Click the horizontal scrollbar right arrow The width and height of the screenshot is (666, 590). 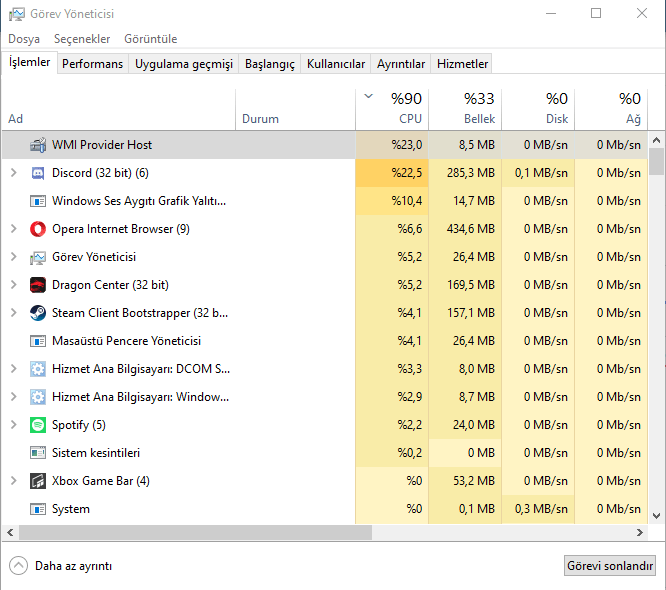coord(640,533)
